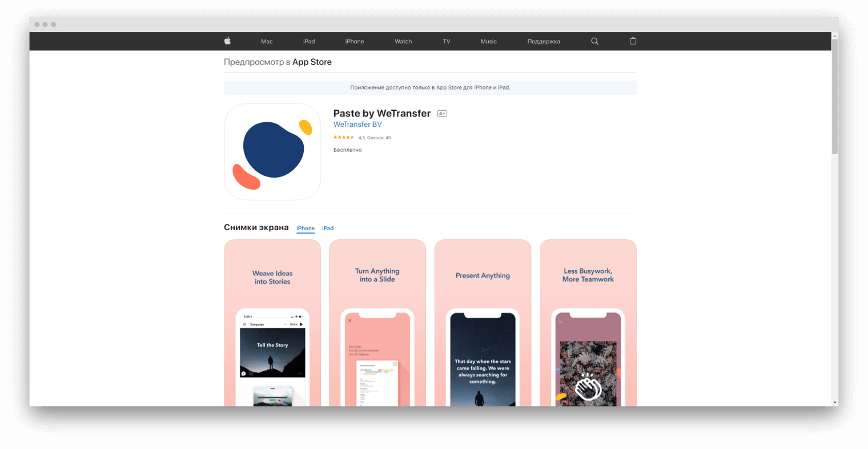Click the Бесплатно price label
This screenshot has width=868, height=449.
348,150
